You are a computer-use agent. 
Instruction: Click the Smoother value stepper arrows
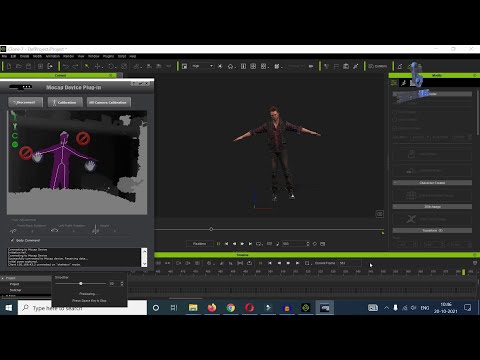tap(122, 284)
